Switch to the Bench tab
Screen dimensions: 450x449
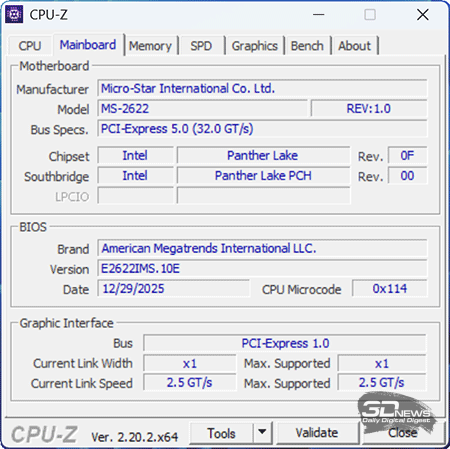307,46
